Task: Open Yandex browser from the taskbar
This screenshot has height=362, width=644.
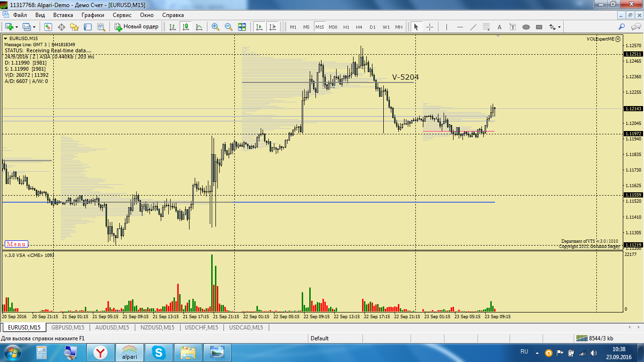Action: point(100,353)
